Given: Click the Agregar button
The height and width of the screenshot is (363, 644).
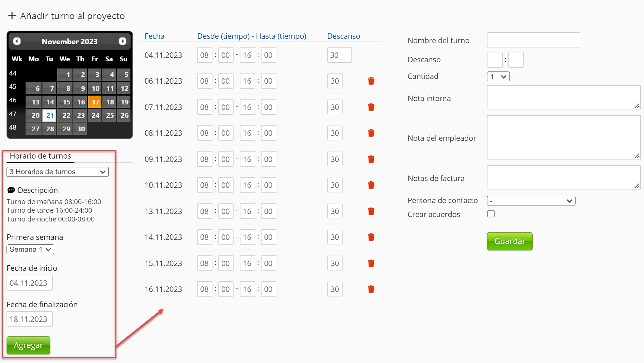Looking at the screenshot, I should [x=29, y=345].
